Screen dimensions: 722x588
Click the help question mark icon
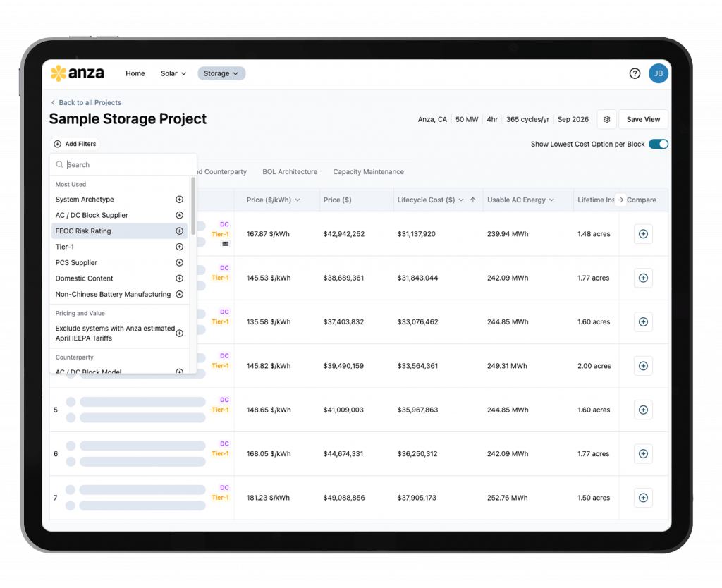coord(635,73)
